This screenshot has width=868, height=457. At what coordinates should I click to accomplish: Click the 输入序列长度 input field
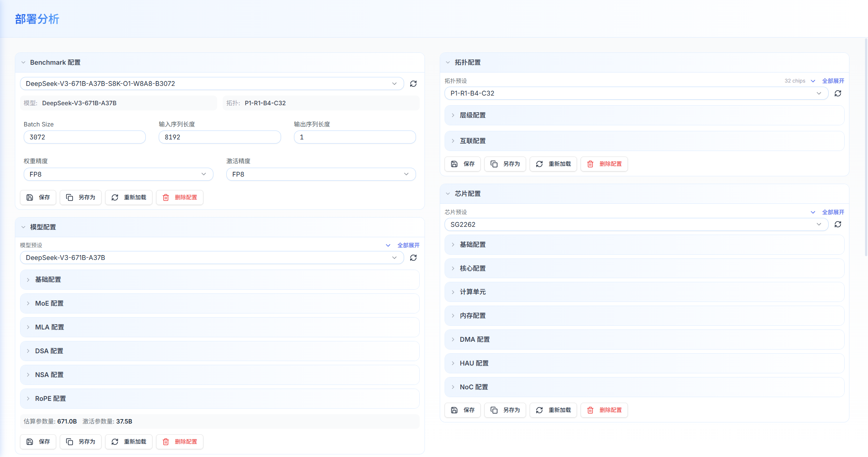point(219,137)
